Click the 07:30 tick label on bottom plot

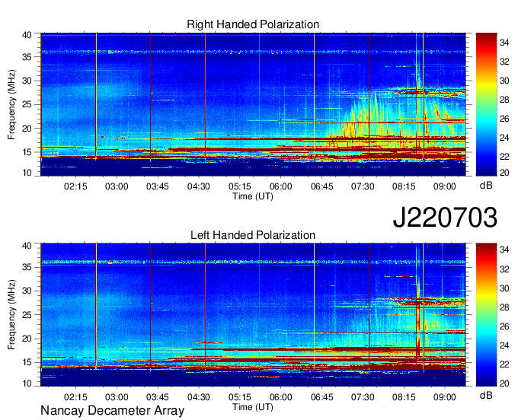[x=363, y=397]
